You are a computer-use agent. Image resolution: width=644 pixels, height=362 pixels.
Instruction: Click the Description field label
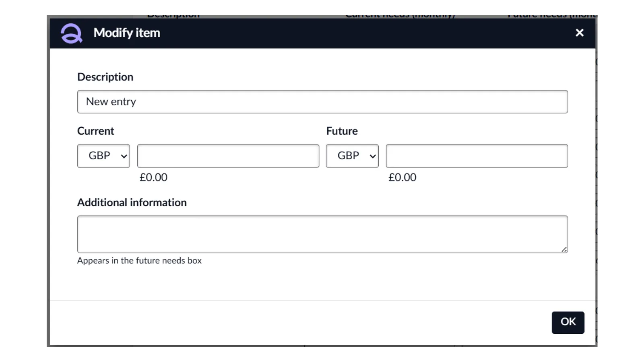pos(105,77)
